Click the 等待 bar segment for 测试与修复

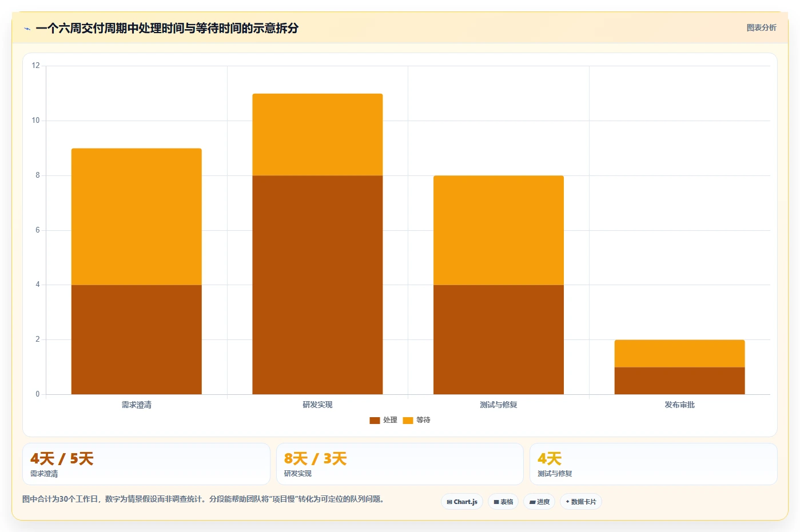pyautogui.click(x=499, y=230)
